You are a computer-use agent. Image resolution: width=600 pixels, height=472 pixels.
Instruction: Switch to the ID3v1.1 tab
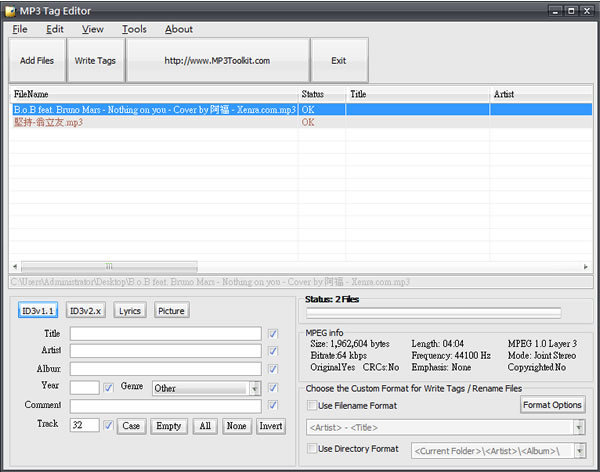point(38,310)
